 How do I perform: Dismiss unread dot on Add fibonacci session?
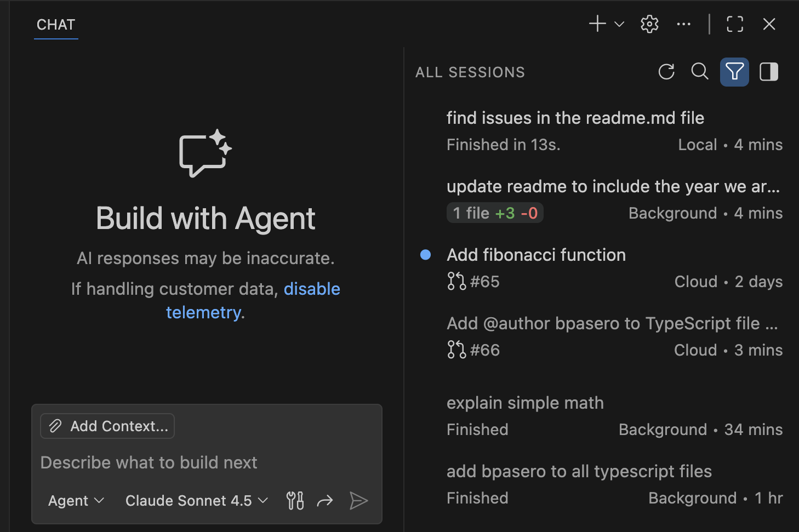click(x=425, y=254)
